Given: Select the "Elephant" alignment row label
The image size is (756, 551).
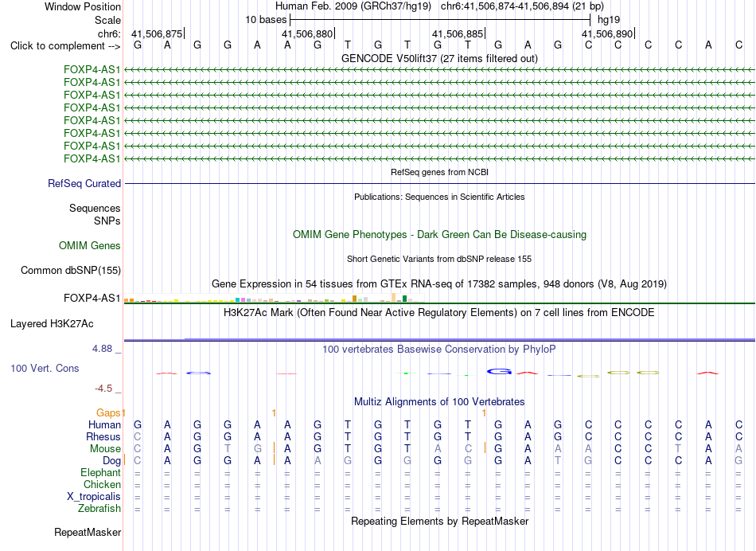Looking at the screenshot, I should 101,473.
